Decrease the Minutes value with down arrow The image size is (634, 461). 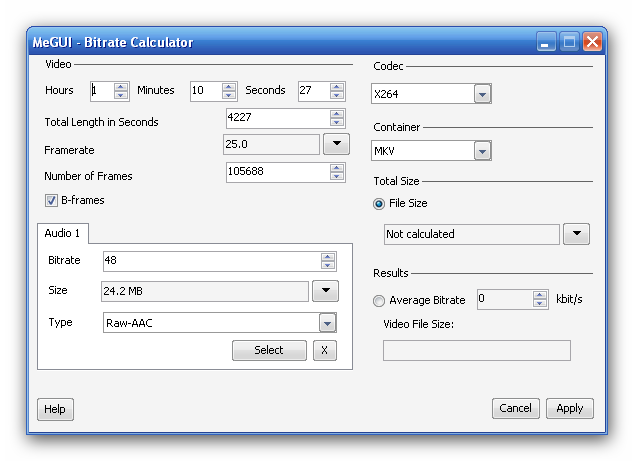228,95
